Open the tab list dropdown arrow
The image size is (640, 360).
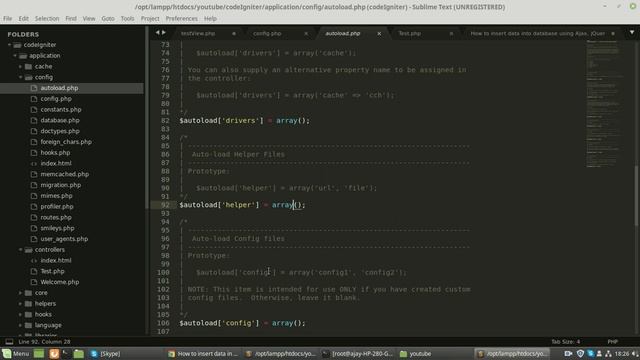(x=631, y=33)
